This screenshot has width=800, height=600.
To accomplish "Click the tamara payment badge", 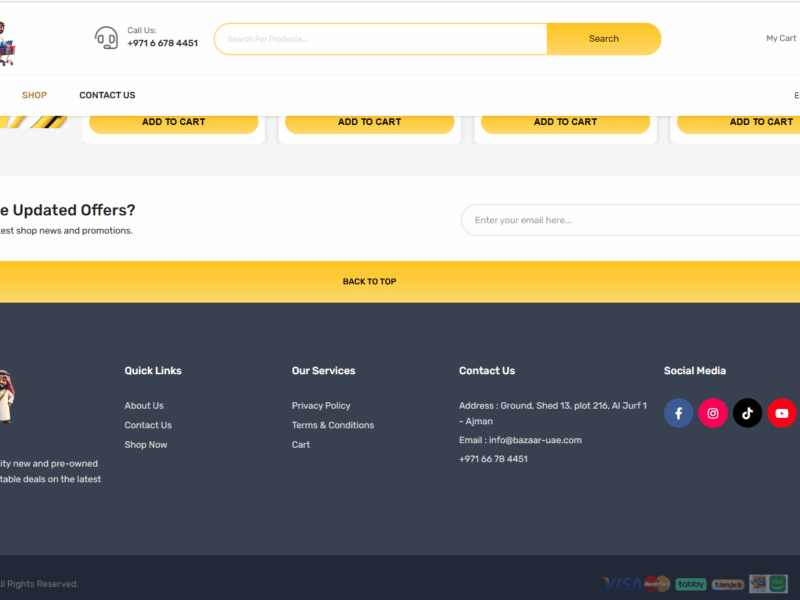I will (727, 584).
